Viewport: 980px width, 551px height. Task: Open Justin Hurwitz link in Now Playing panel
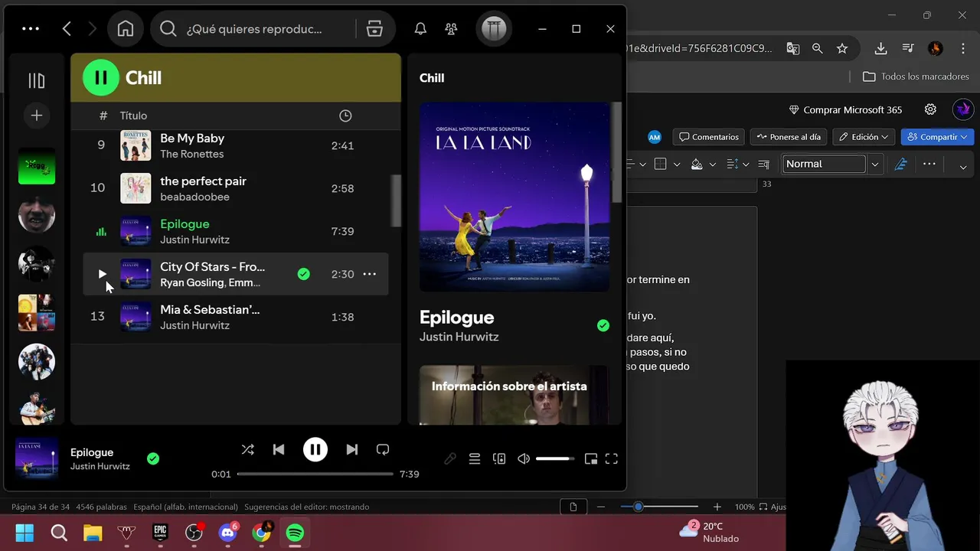tap(459, 337)
